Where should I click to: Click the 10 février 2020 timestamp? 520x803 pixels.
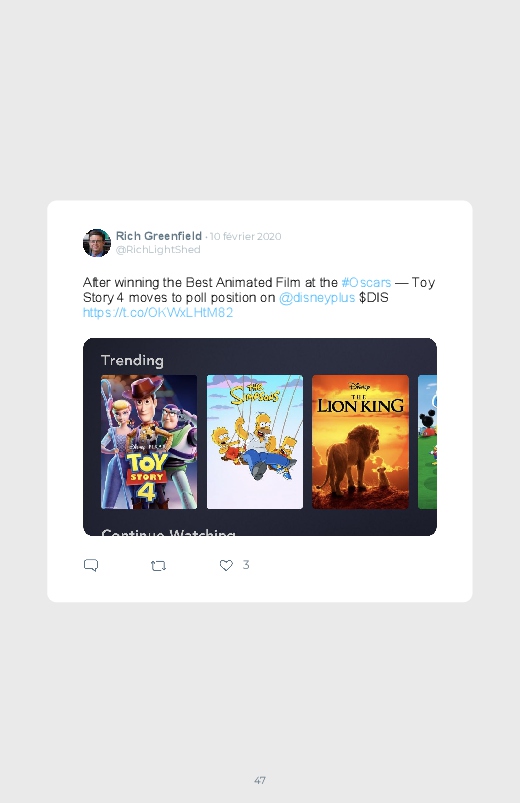tap(245, 237)
